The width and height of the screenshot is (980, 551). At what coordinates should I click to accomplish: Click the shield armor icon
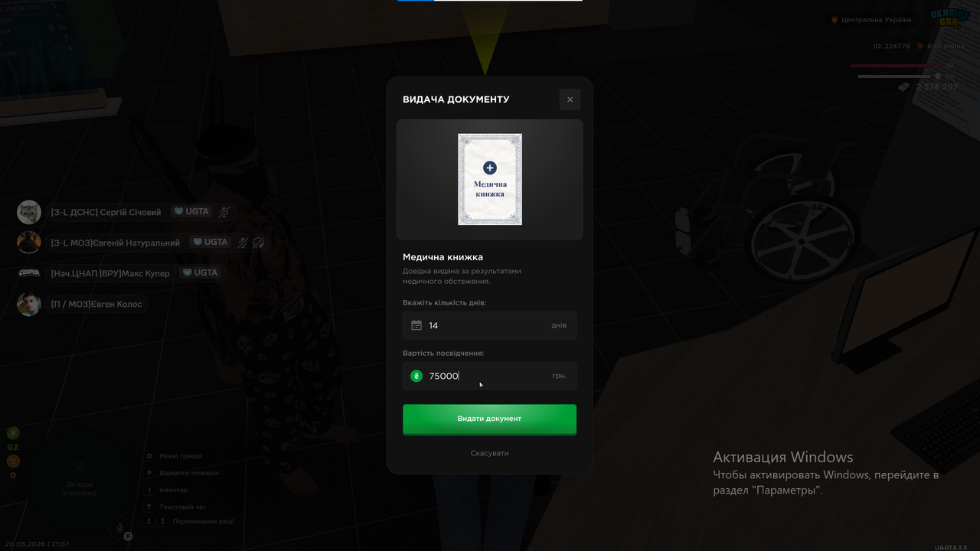point(937,77)
